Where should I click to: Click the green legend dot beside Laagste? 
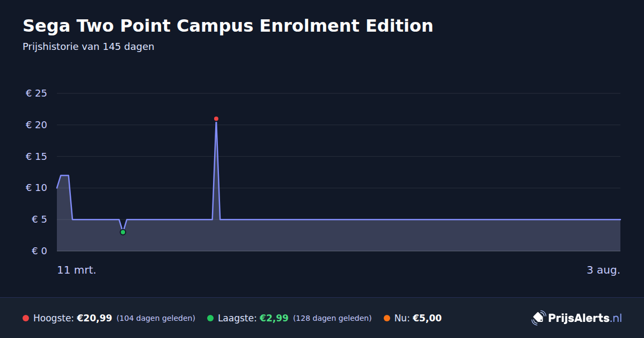pos(210,318)
